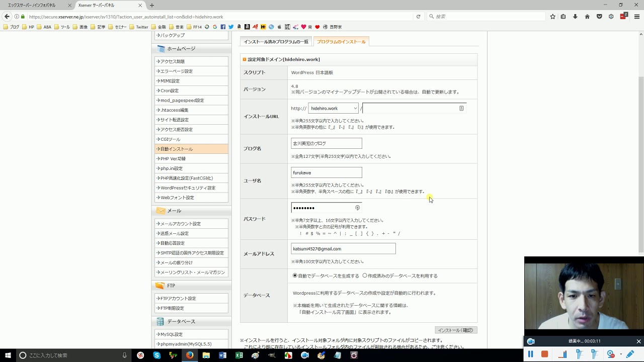This screenshot has height=362, width=644.
Task: Open the HP bookmark folder
Action: click(28, 27)
